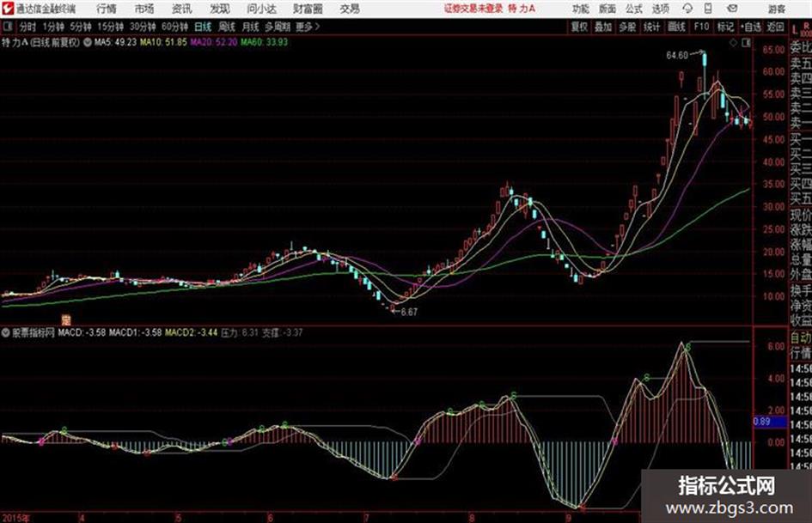Select the 月线 monthly period
812x523 pixels.
pos(251,27)
